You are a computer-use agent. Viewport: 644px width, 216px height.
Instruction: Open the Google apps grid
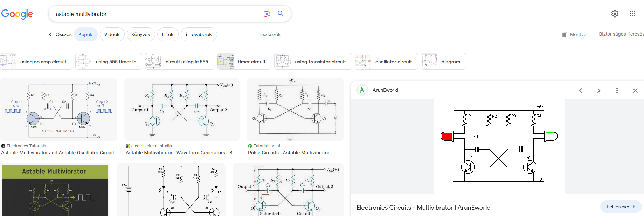coord(632,14)
